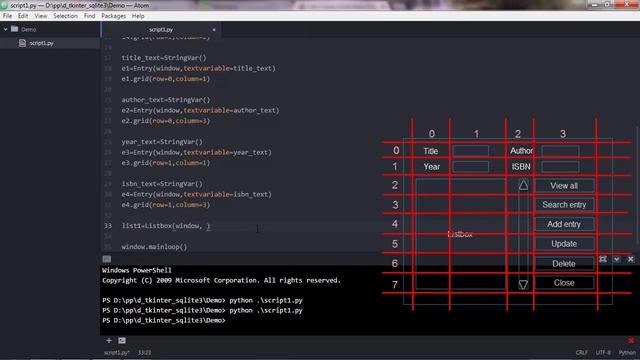Viewport: 640px width, 360px height.
Task: Open the Packages menu
Action: [113, 16]
